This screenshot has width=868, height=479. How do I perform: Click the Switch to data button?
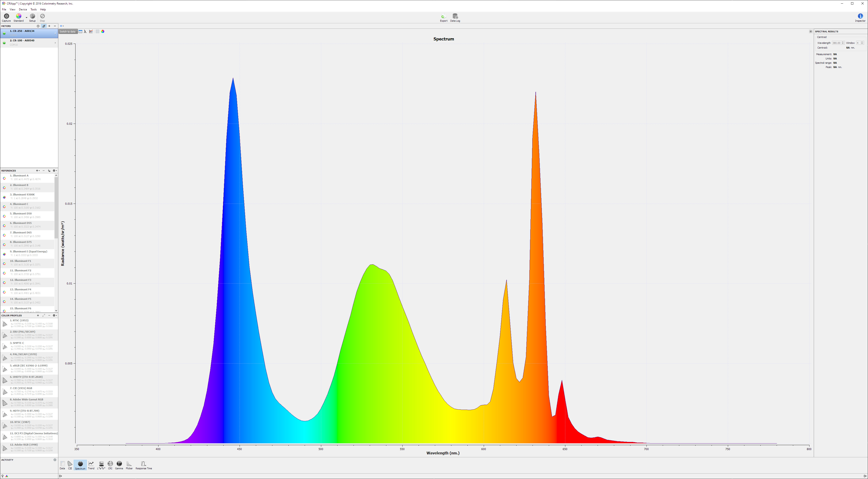68,31
